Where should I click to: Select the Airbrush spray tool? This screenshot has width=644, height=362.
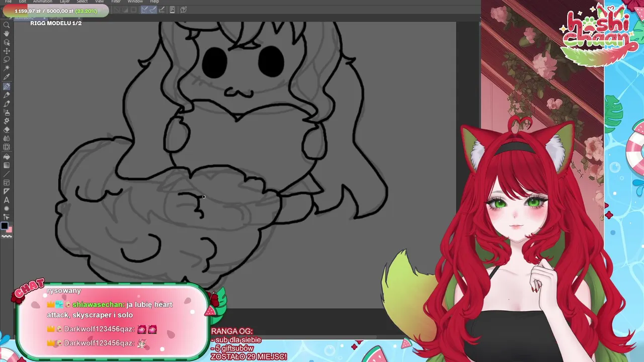[7, 112]
